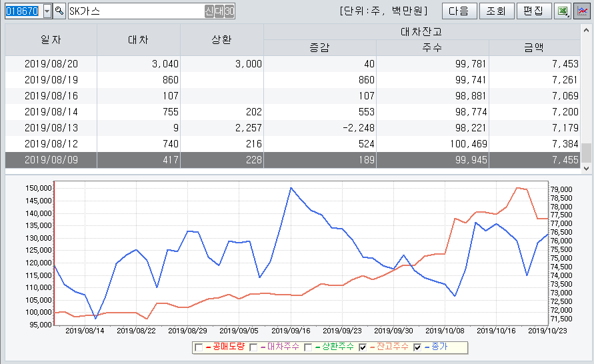Hide the 종가 price line checkbox
The width and height of the screenshot is (594, 364).
tap(417, 347)
